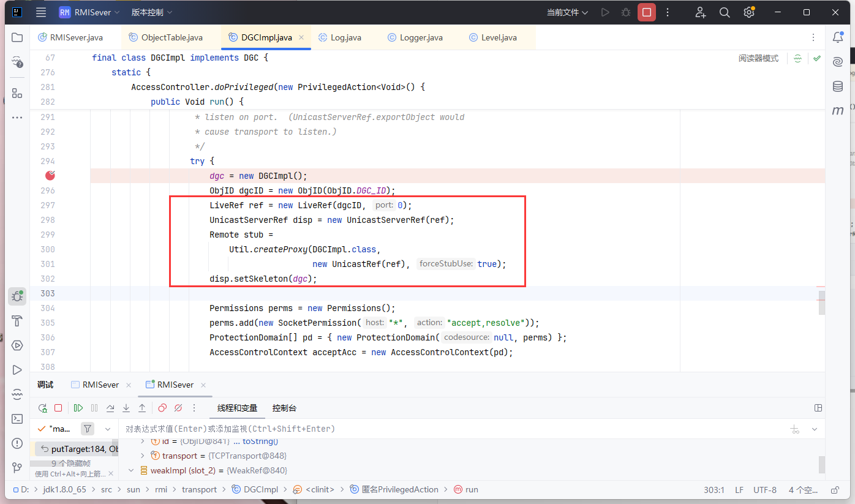Open the Notifications bell icon
Screen dimensions: 855x504
tap(837, 37)
